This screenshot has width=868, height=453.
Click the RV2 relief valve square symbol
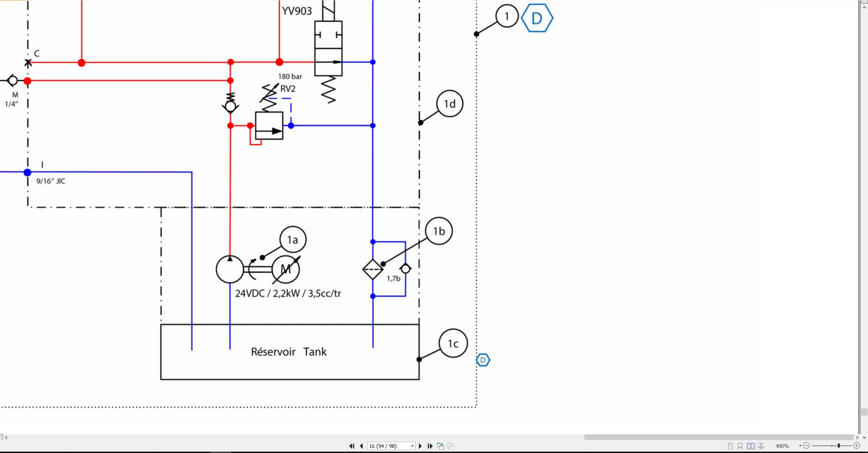(x=269, y=125)
